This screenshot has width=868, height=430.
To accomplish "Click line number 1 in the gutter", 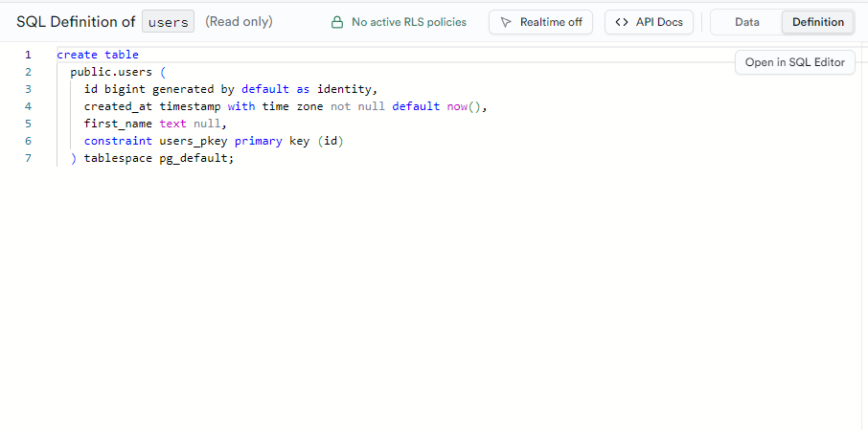I will (x=28, y=55).
